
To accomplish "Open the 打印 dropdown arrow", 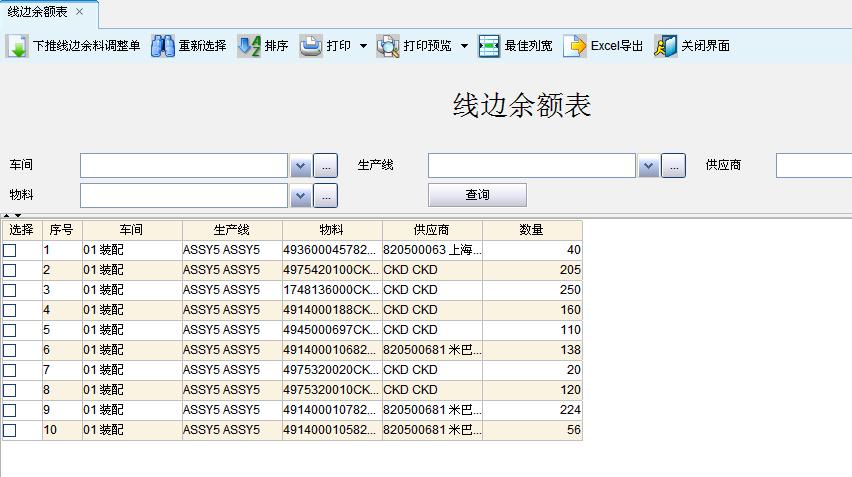I will pos(364,46).
